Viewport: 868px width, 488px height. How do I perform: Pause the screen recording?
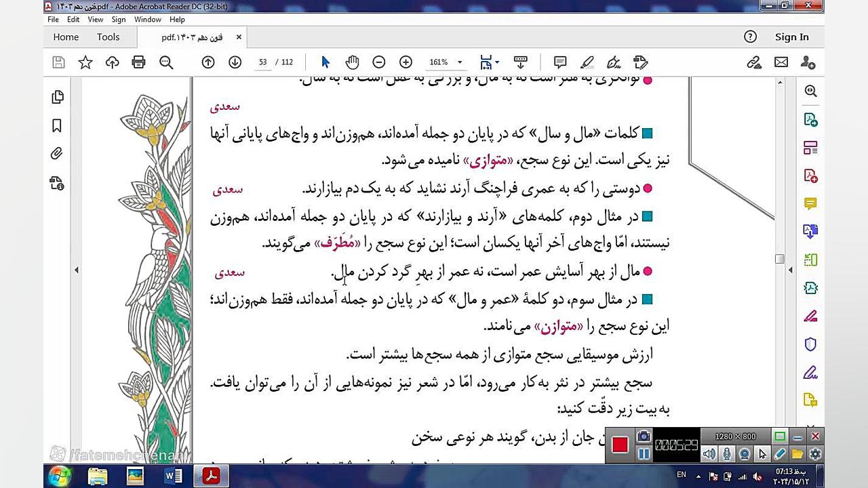coord(644,453)
